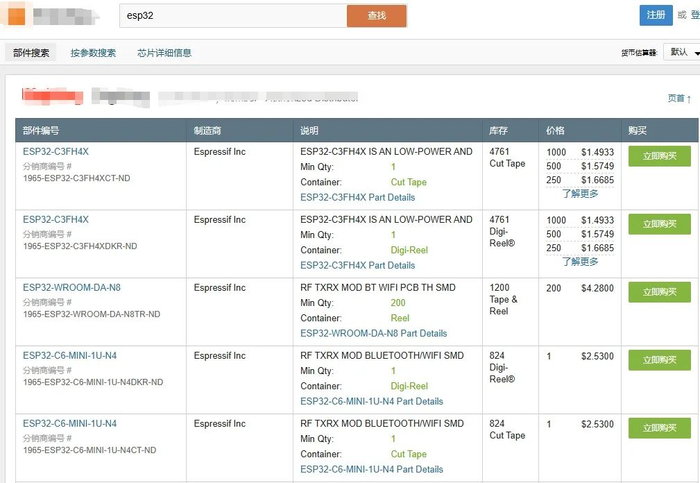Open the 芯片详细信息 tab

point(164,53)
